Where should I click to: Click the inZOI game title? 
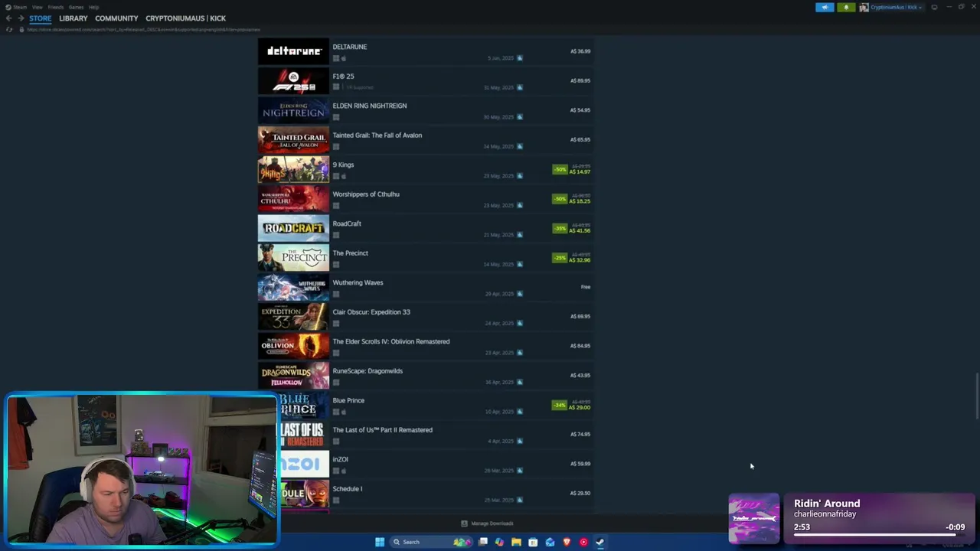click(341, 459)
